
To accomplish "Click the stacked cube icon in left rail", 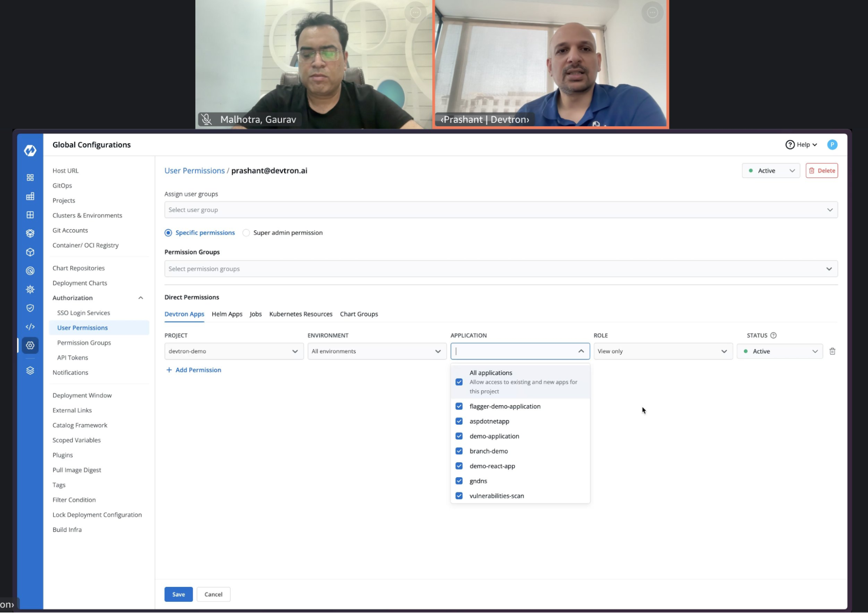I will tap(30, 233).
